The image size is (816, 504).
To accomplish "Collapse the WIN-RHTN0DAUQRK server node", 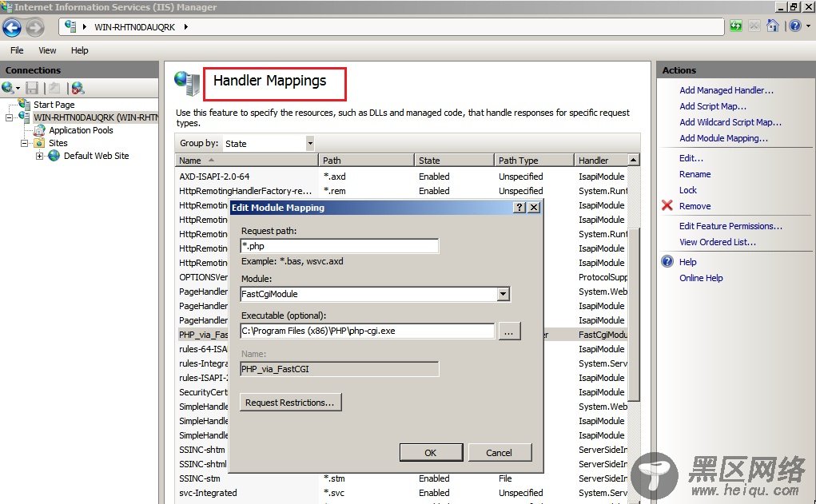I will [9, 117].
